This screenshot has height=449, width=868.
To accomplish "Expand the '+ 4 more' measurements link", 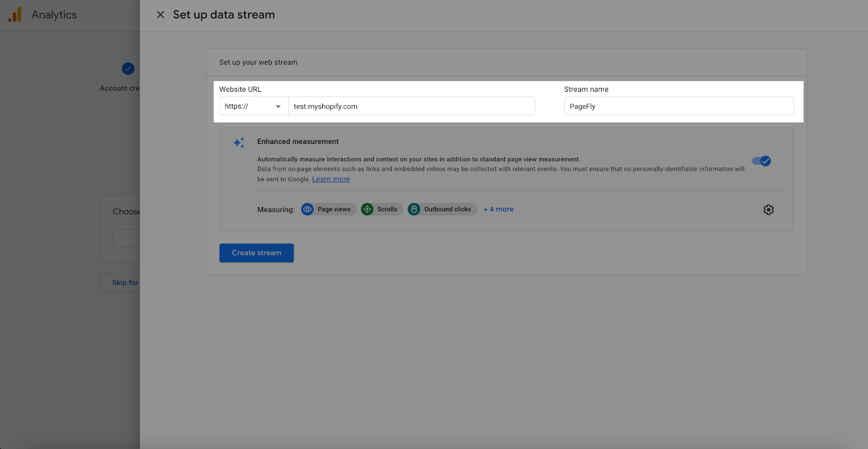I will 499,209.
